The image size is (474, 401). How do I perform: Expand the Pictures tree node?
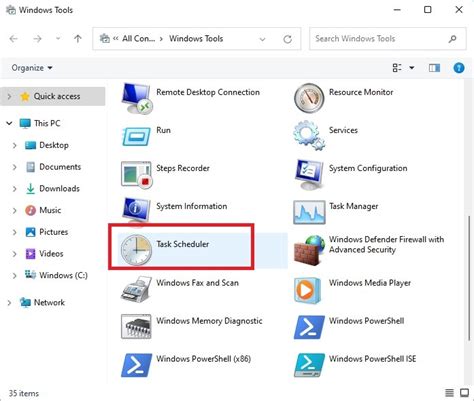coord(14,232)
